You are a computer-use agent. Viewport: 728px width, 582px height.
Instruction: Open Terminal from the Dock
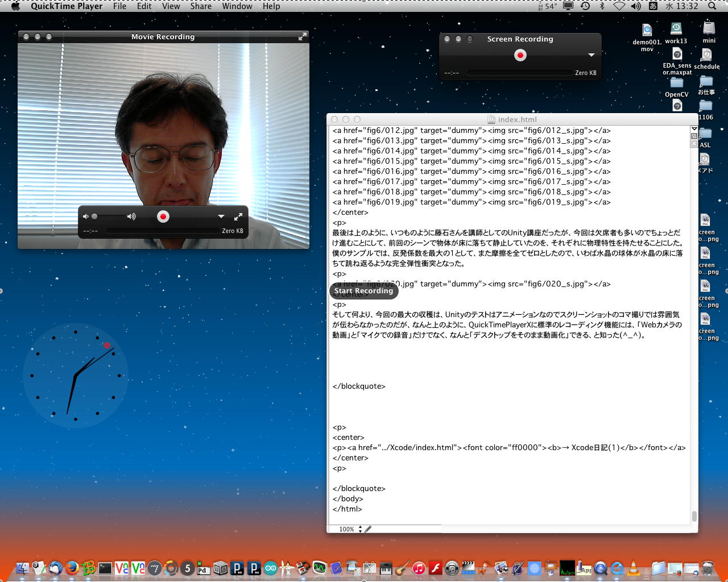[105, 568]
